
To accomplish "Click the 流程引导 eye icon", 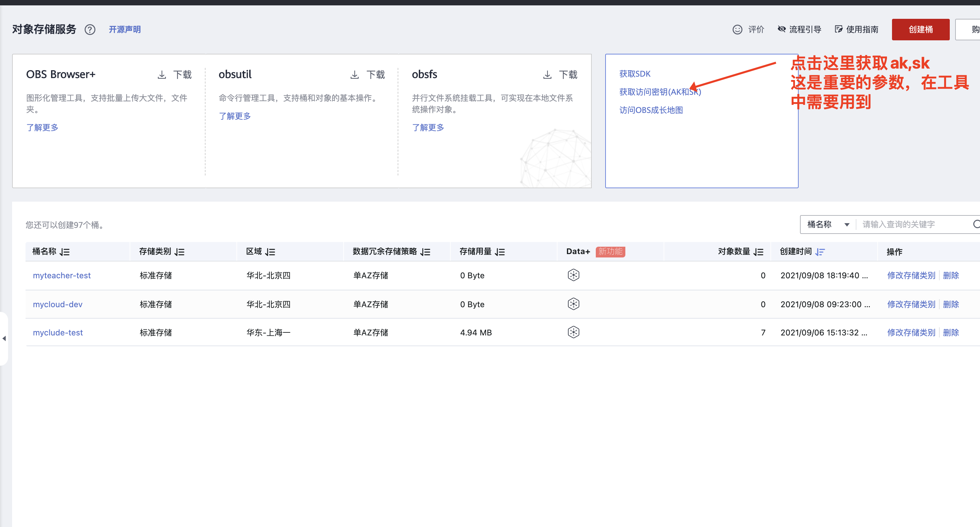I will (x=782, y=29).
